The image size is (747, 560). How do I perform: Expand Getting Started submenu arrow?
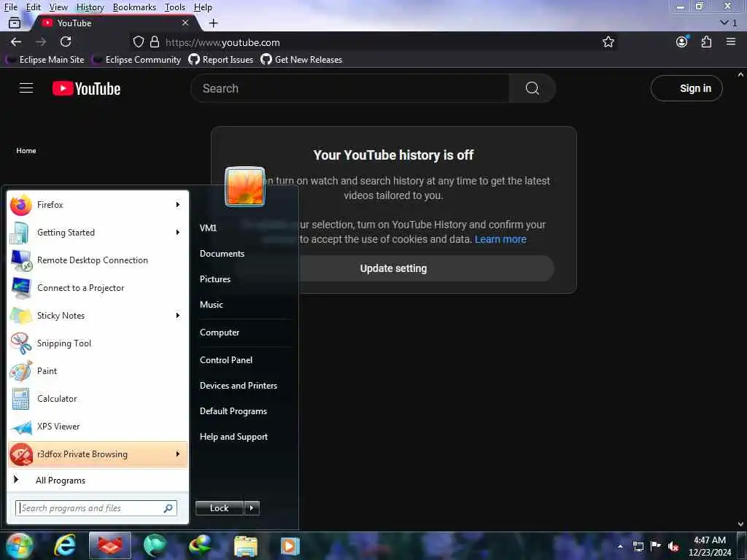point(178,233)
